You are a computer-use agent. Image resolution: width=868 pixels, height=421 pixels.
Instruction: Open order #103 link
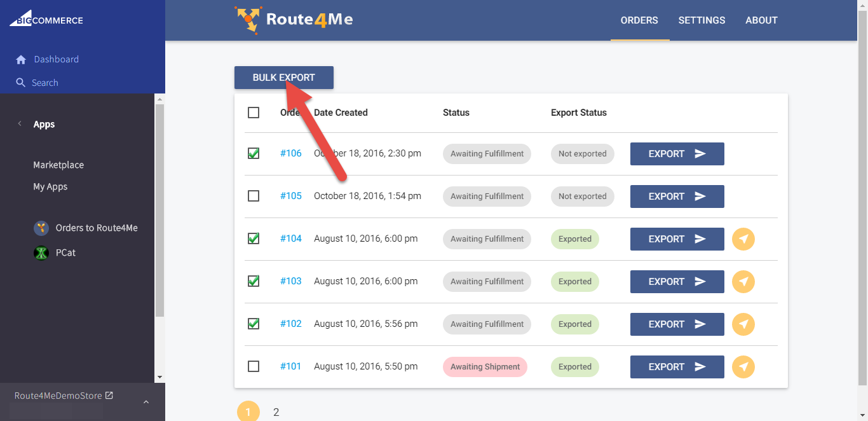pos(291,281)
